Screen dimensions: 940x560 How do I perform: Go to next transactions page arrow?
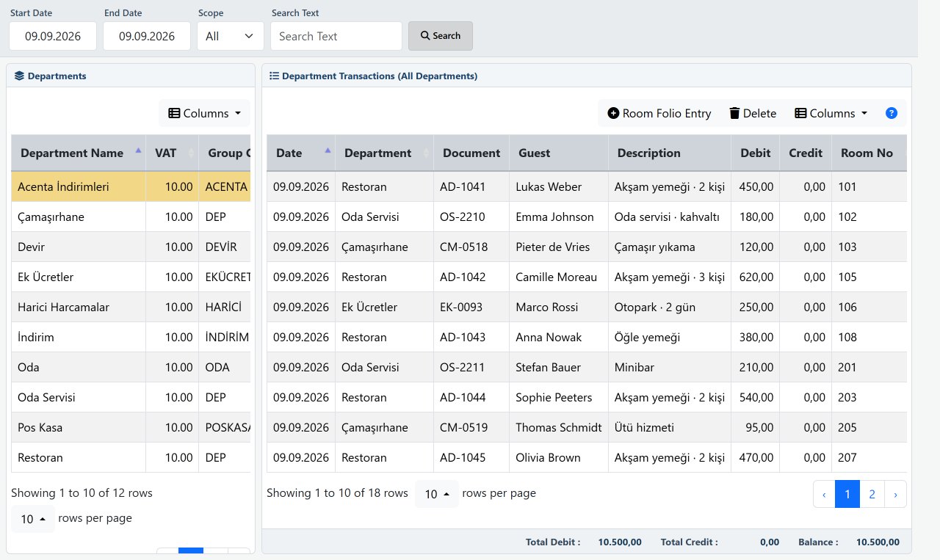click(895, 494)
